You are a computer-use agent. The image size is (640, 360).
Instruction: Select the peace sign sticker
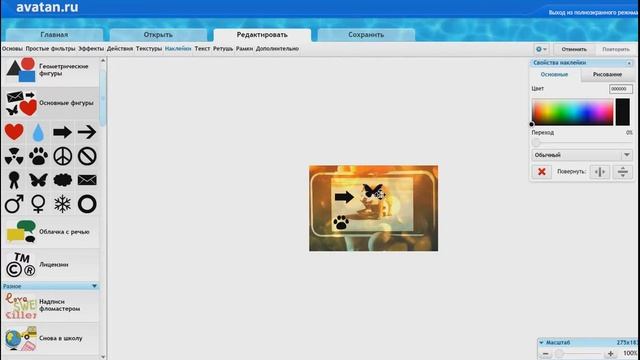pos(62,156)
